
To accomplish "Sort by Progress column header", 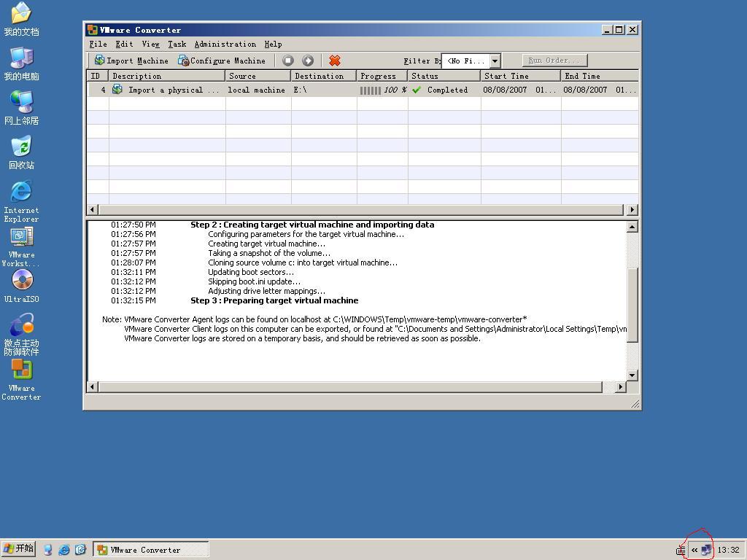I will click(x=382, y=76).
